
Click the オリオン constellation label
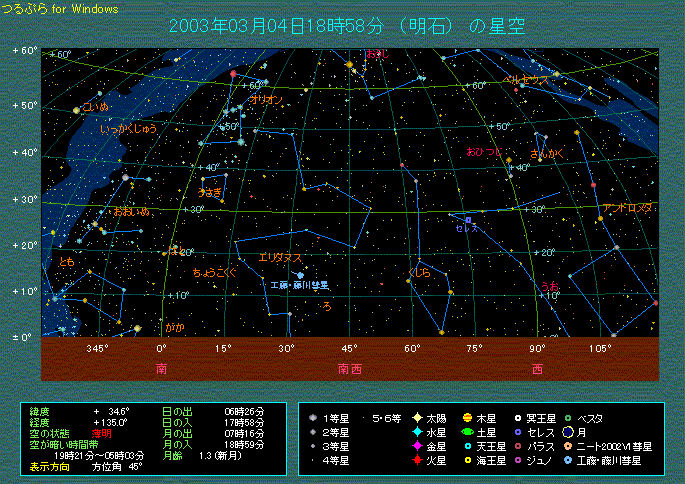coord(265,100)
